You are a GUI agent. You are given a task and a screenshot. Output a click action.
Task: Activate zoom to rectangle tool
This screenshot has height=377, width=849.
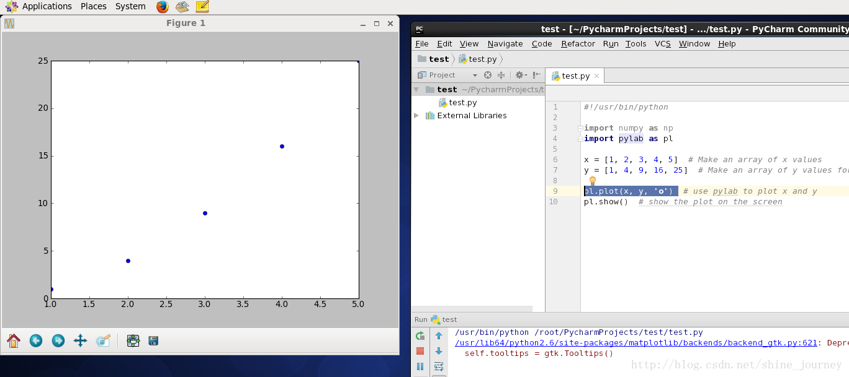[103, 341]
